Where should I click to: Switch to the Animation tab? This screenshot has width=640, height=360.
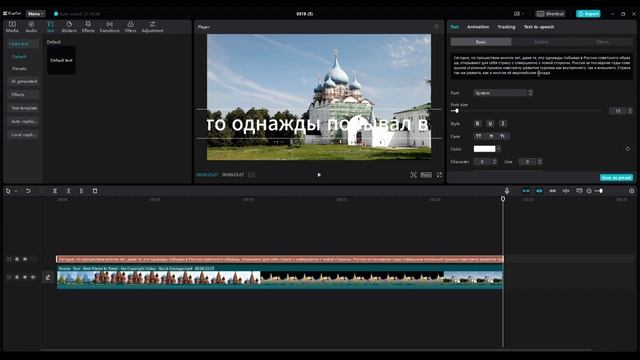click(478, 27)
